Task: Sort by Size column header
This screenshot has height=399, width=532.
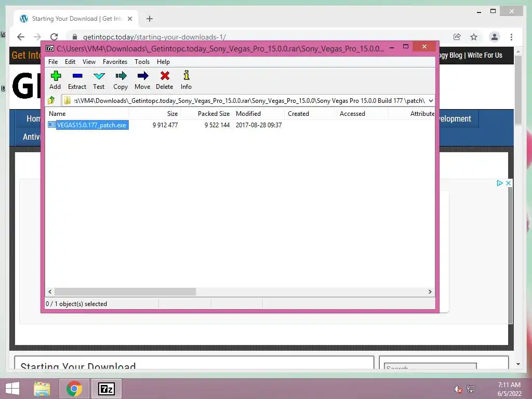Action: point(154,114)
